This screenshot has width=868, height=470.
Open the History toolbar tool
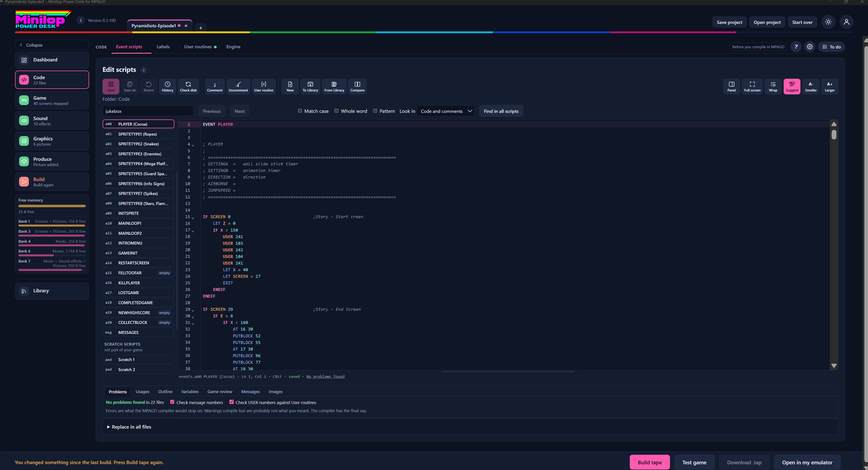point(168,86)
